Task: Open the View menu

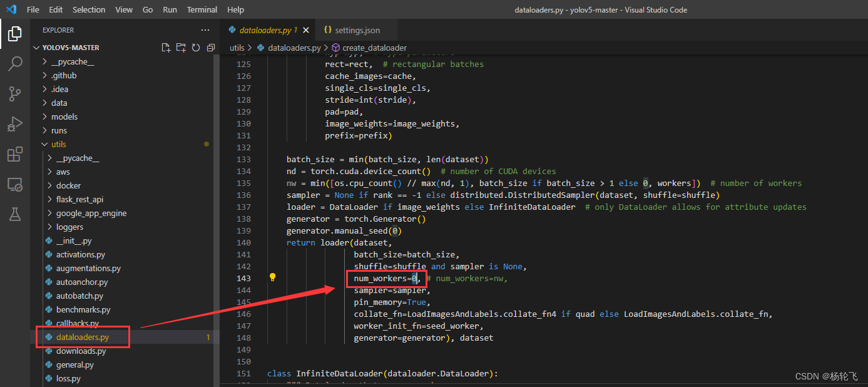Action: coord(124,9)
